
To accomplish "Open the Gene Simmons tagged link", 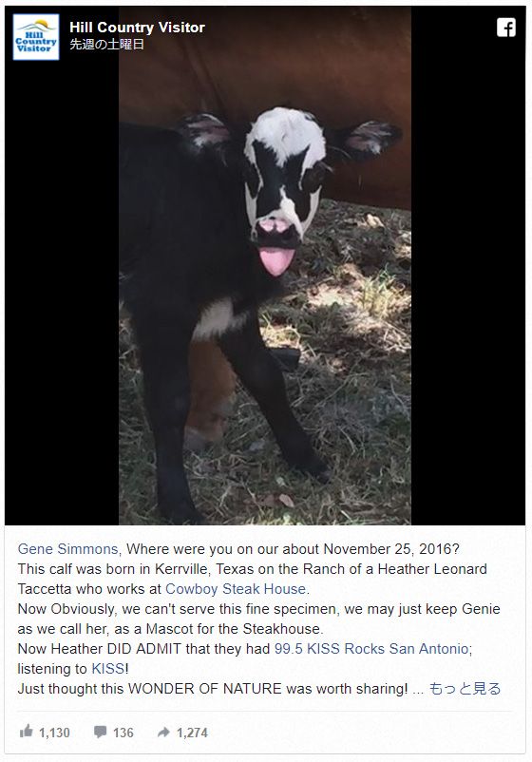I will coord(68,549).
